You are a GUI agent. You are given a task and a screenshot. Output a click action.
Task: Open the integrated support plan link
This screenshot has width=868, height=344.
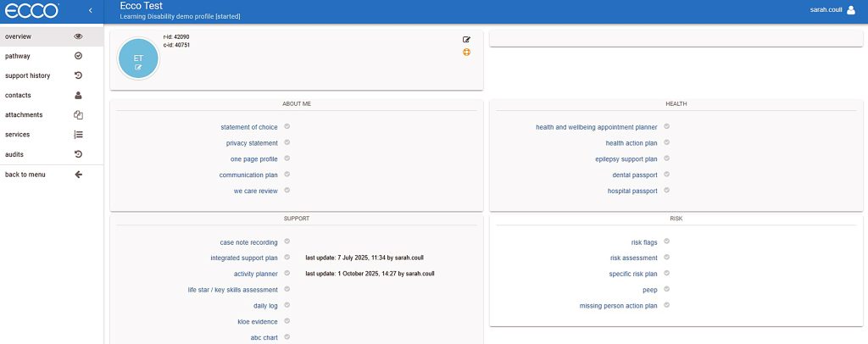point(243,258)
